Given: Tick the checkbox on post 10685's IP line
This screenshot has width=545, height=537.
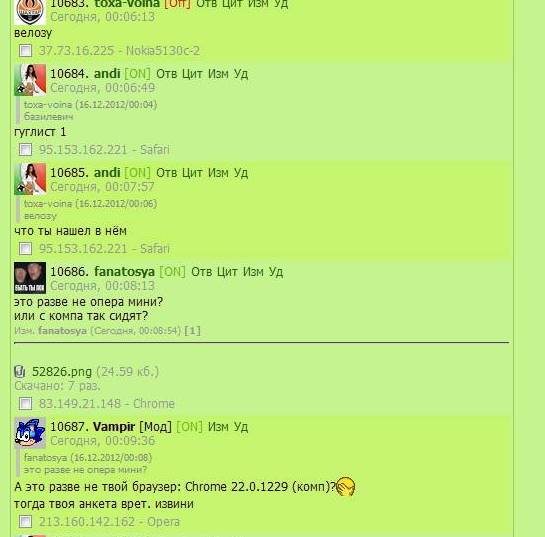Looking at the screenshot, I should click(25, 249).
